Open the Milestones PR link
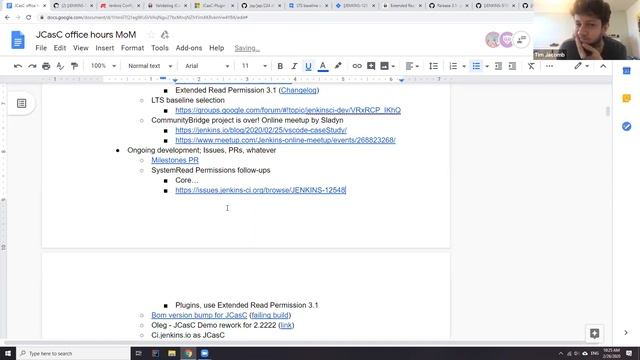Screen dimensions: 640x360 [x=175, y=160]
